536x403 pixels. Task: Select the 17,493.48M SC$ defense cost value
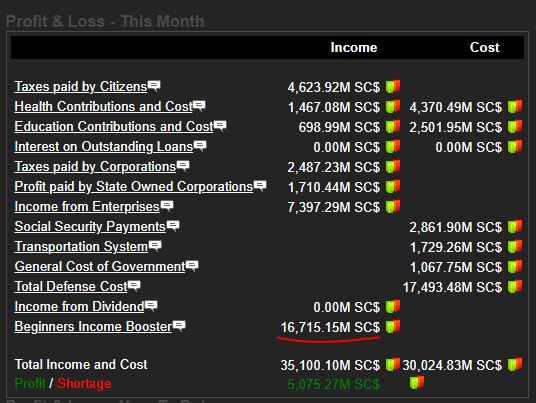pyautogui.click(x=453, y=287)
